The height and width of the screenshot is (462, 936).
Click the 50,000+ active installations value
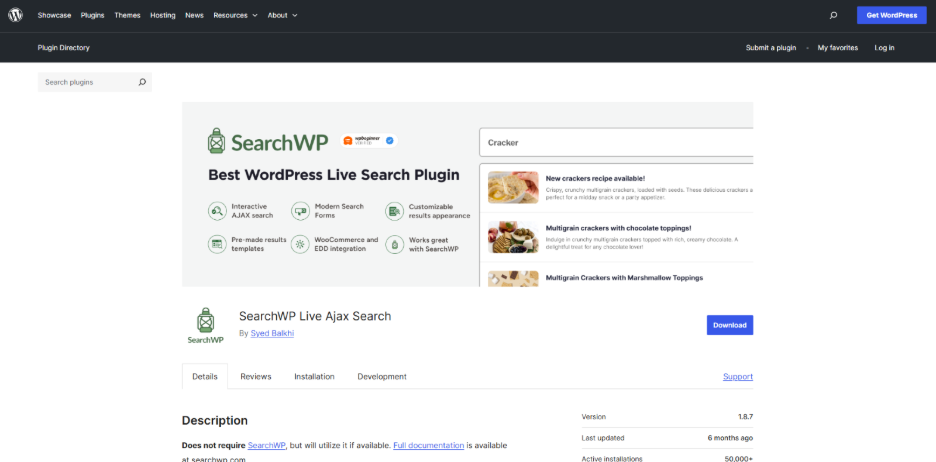[x=739, y=459]
